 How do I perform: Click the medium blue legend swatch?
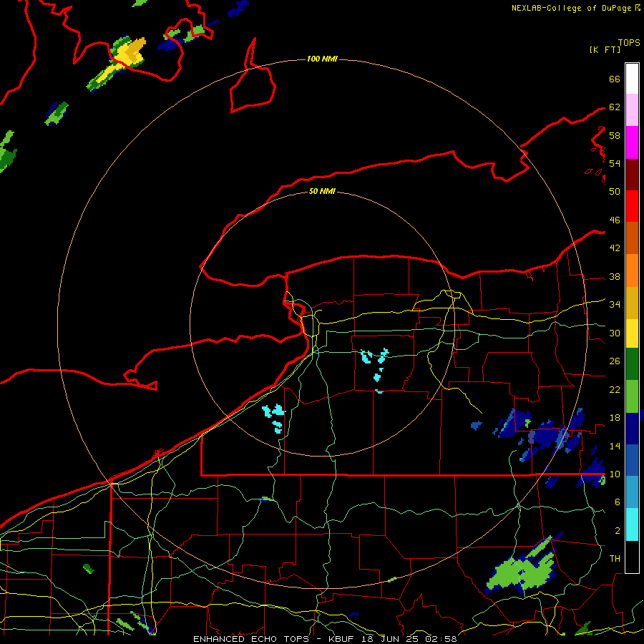(x=632, y=461)
